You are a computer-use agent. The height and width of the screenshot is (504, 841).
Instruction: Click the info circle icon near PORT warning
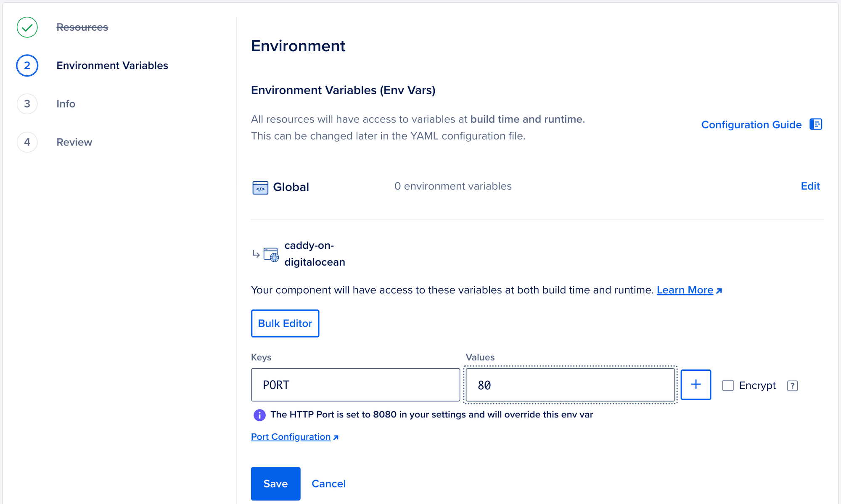[259, 414]
